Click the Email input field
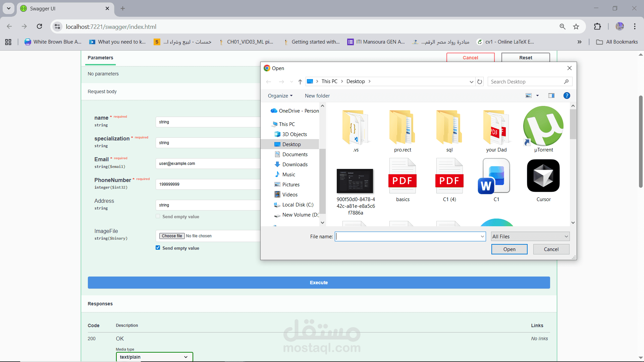Screen dimensions: 644x362 pos(208,164)
